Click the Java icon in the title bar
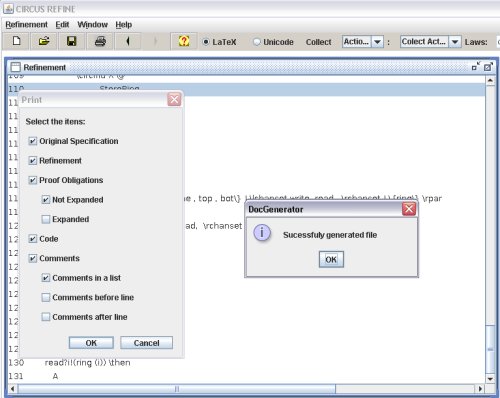Viewport: 500px width, 398px height. pos(8,9)
